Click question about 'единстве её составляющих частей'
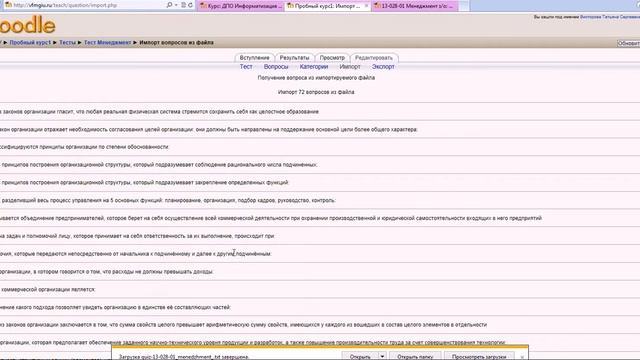The image size is (640, 360). [116, 307]
